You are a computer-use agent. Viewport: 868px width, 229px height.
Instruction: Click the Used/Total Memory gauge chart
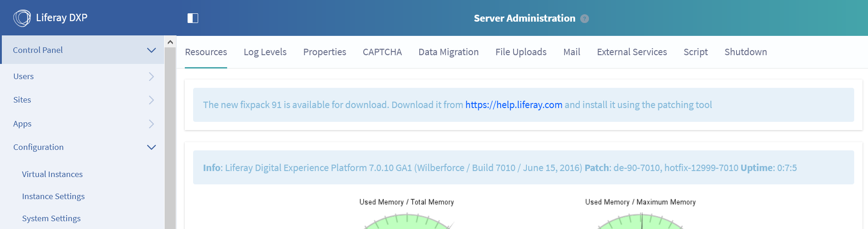click(408, 221)
